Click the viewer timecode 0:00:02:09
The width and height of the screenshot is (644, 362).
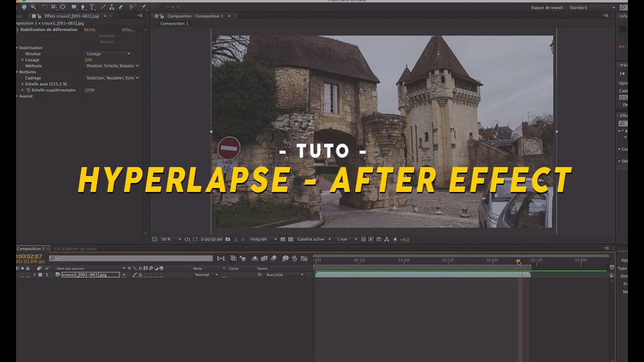(212, 239)
